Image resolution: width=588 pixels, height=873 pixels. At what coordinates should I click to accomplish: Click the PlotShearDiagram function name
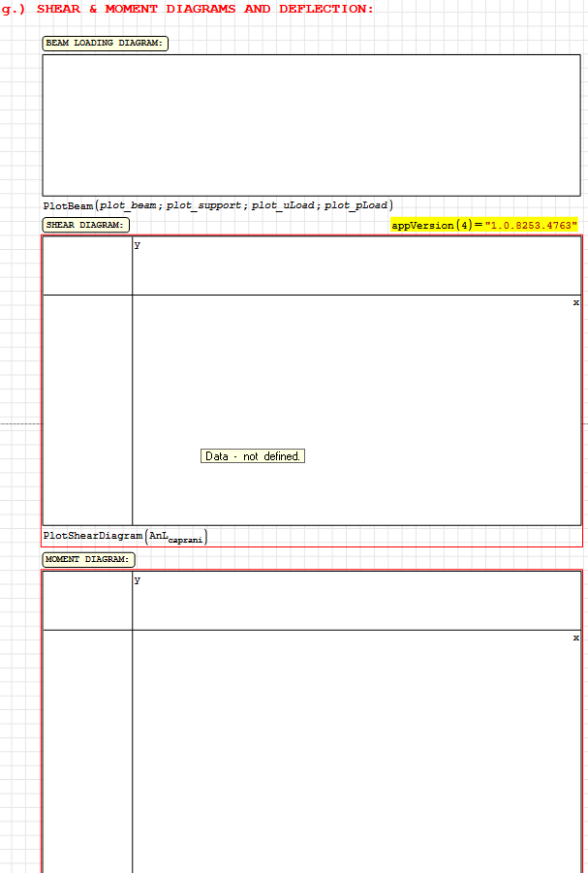coord(92,536)
